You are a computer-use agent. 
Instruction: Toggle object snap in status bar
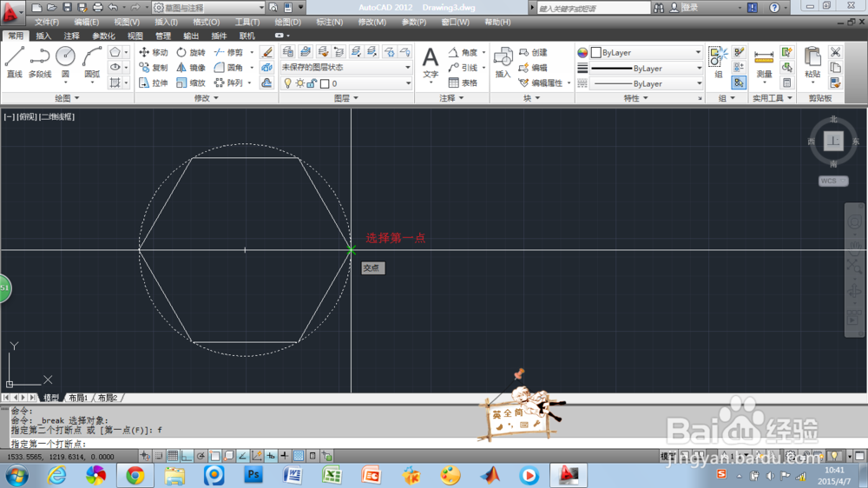[214, 456]
